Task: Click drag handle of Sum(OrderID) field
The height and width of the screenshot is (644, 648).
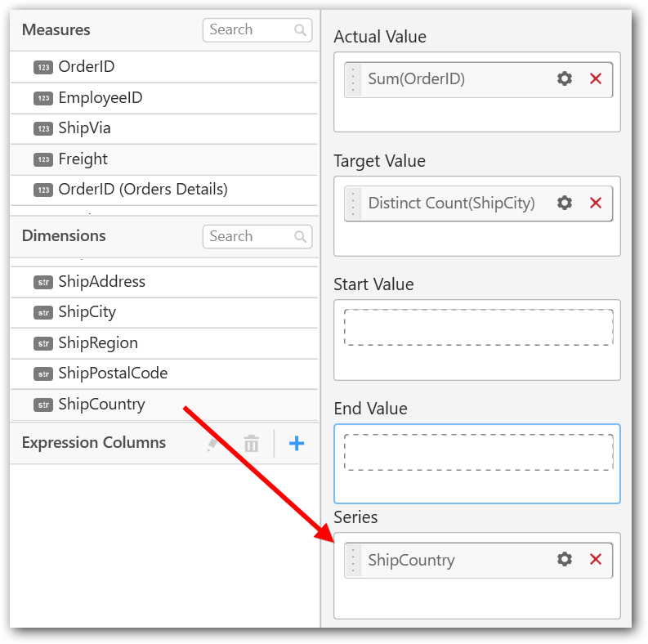Action: tap(353, 80)
